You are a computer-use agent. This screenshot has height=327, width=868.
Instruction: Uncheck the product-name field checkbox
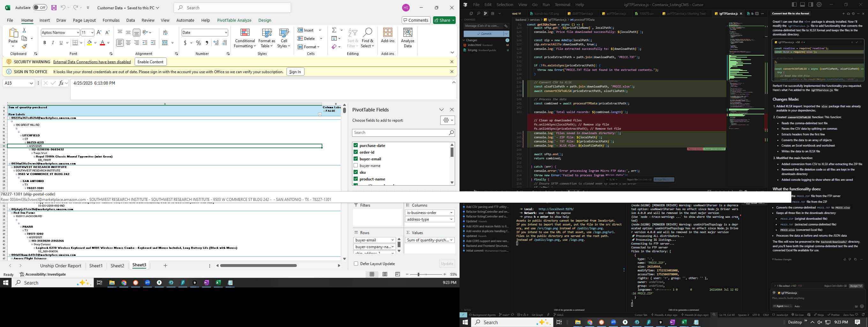355,179
